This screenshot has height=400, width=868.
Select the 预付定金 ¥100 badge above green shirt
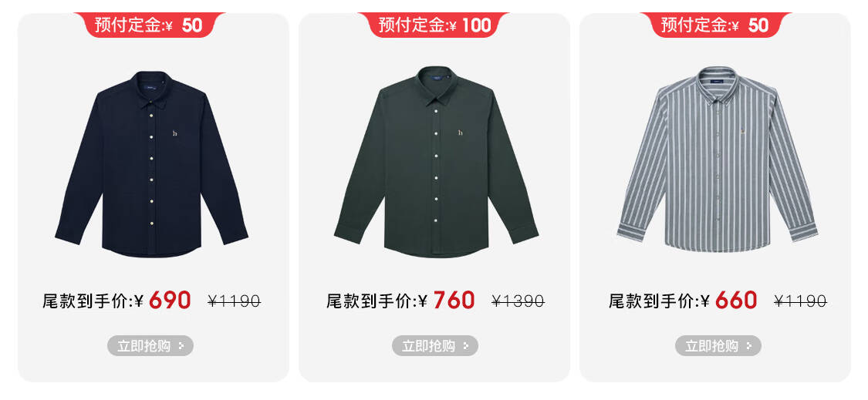(x=434, y=25)
